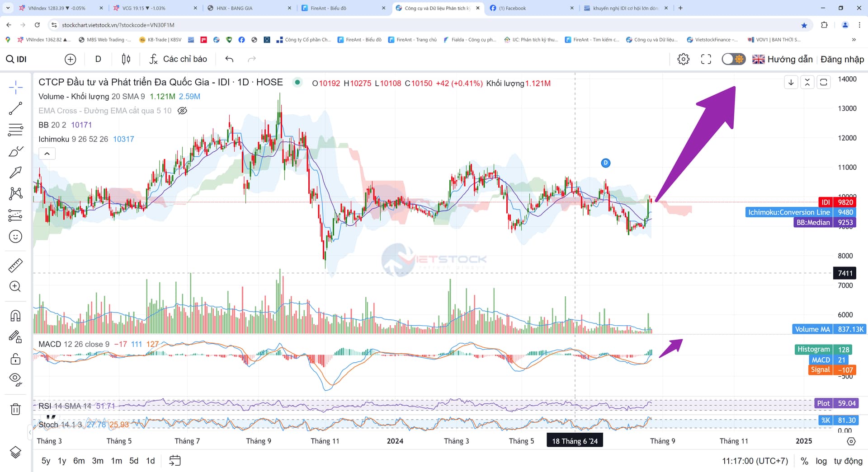The image size is (868, 472).
Task: Toggle the tự động auto scale
Action: tap(848, 461)
